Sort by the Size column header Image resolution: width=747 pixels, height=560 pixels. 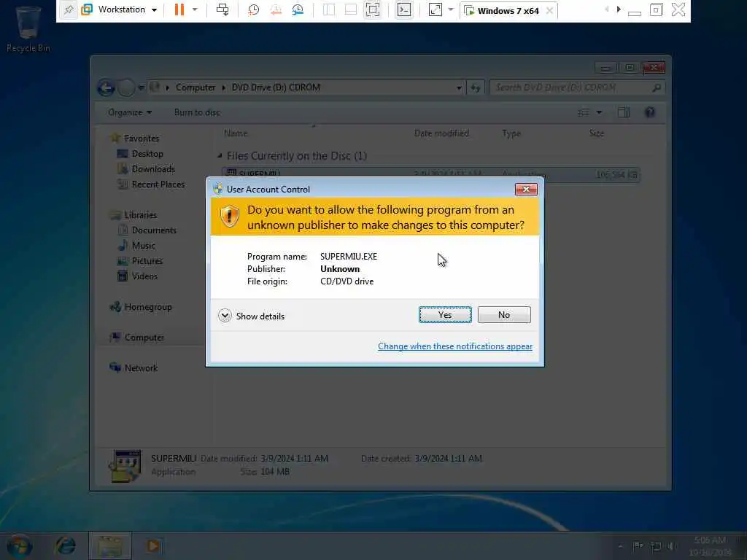tap(597, 133)
